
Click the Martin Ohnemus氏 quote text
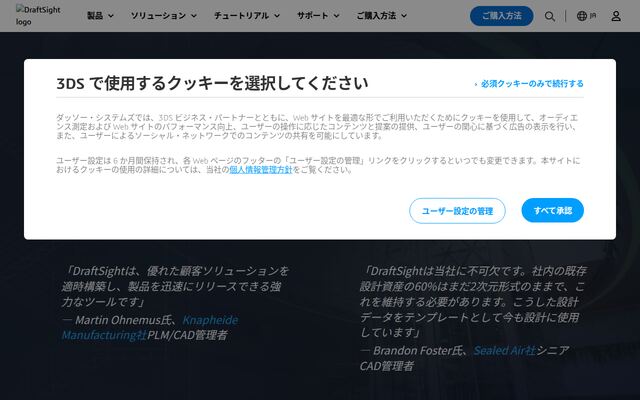click(175, 286)
